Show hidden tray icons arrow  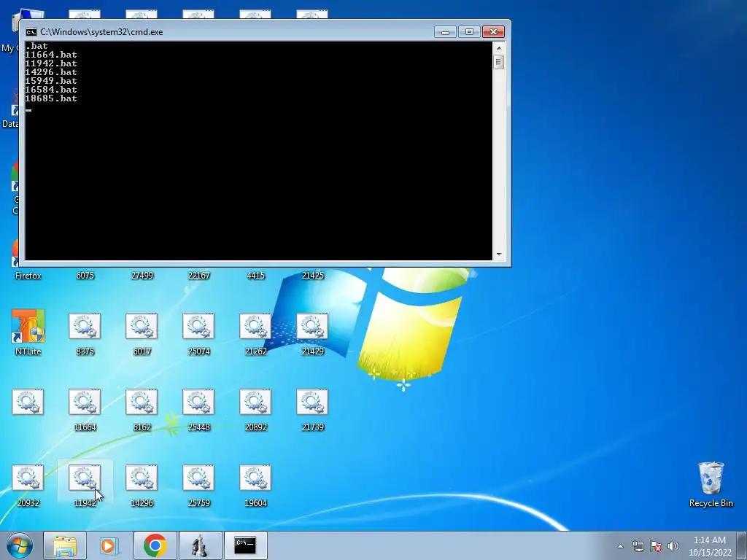(x=620, y=546)
